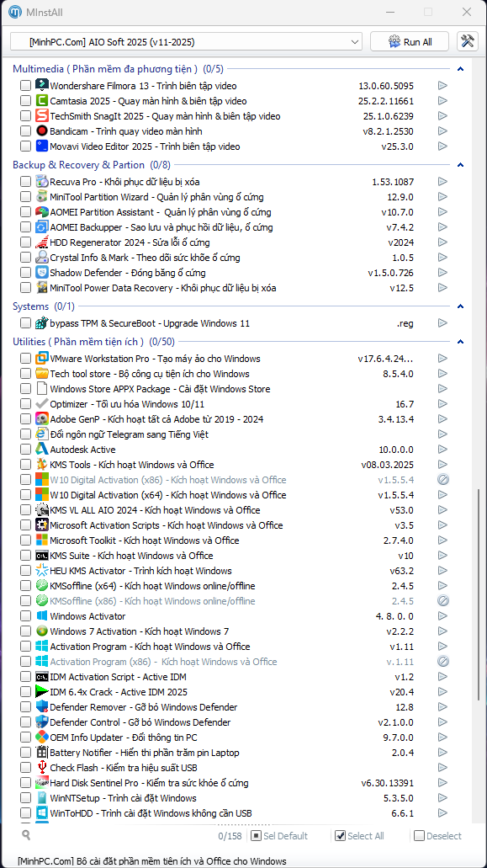Viewport: 487px width, 868px height.
Task: Enable the Select All checkbox
Action: coord(341,836)
